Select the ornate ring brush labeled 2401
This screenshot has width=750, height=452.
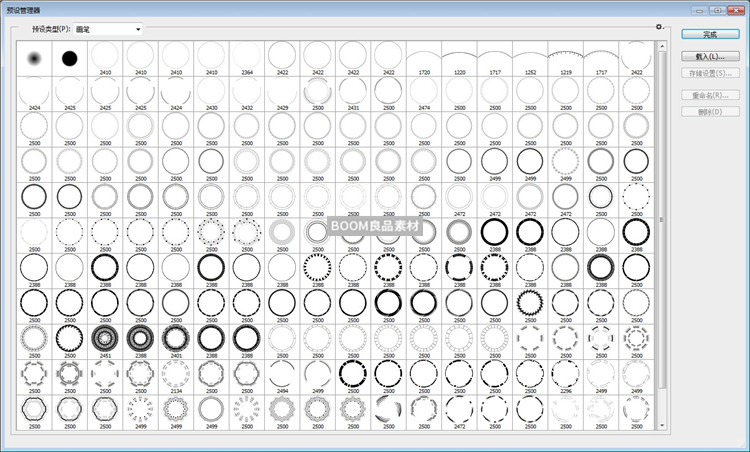176,337
